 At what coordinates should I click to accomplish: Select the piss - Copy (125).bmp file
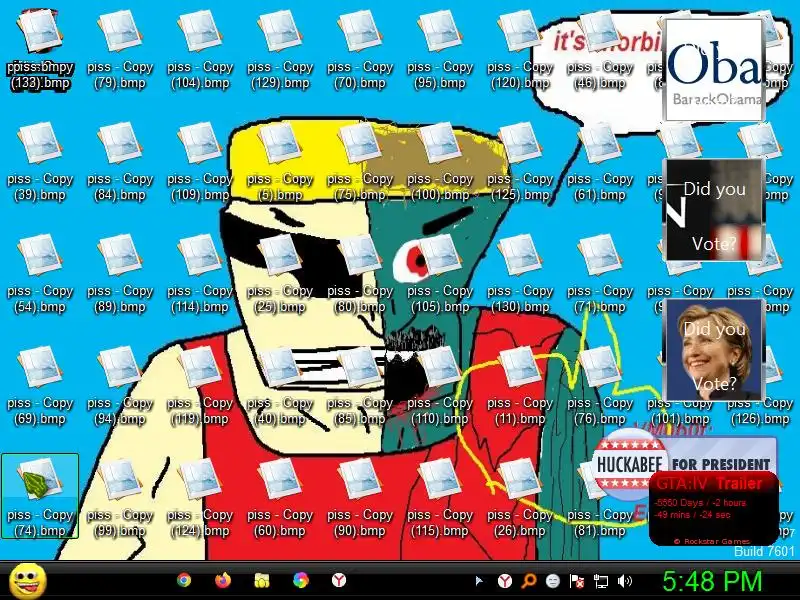[520, 163]
